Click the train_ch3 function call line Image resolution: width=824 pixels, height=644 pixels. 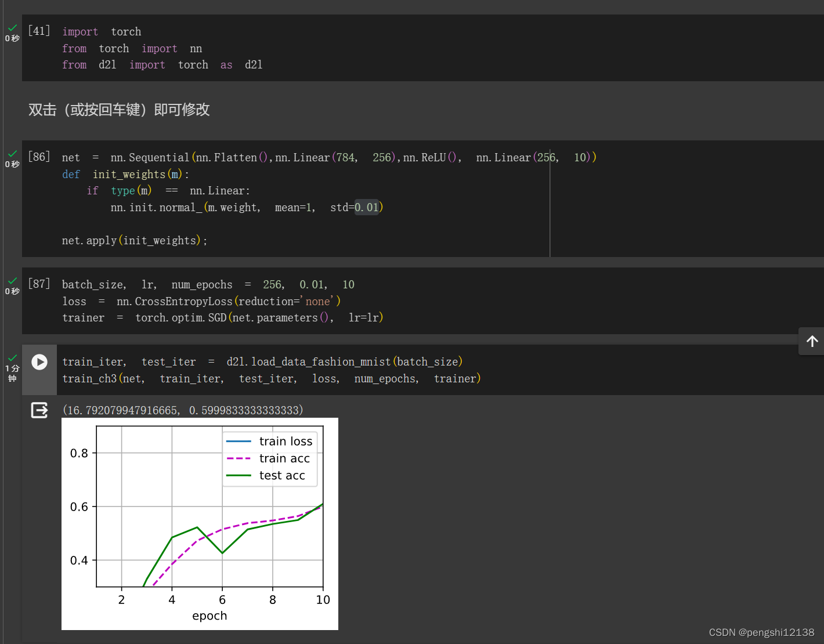[x=272, y=379]
